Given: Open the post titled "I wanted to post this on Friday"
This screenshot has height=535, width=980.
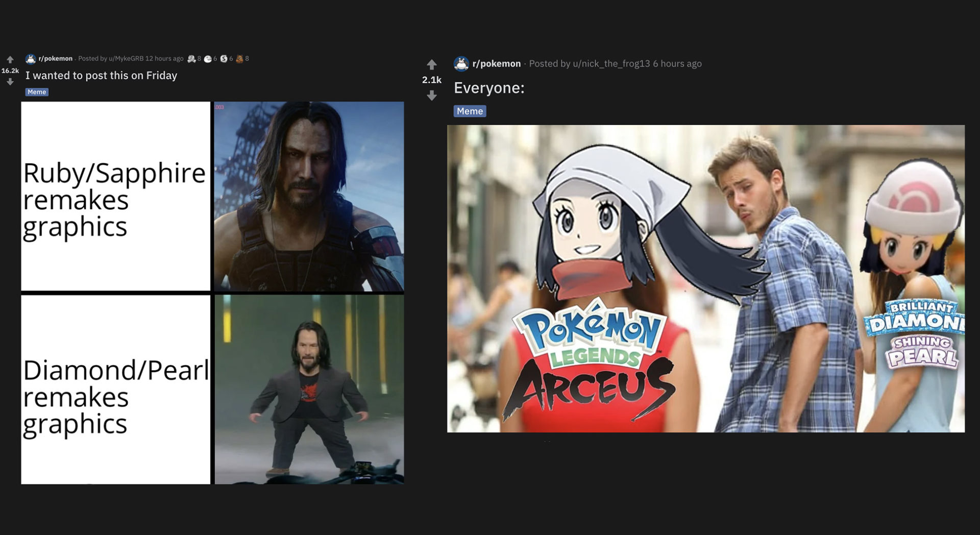Looking at the screenshot, I should coord(102,76).
